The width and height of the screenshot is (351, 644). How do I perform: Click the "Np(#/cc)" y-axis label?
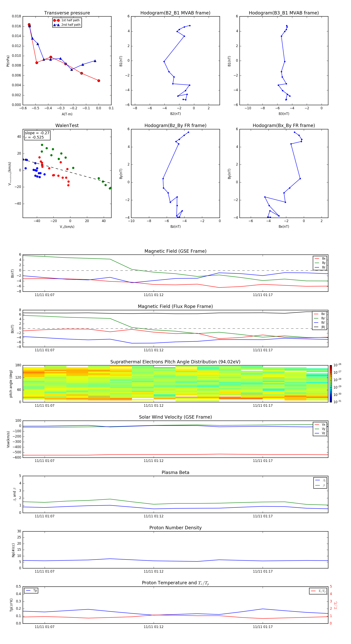tap(13, 550)
